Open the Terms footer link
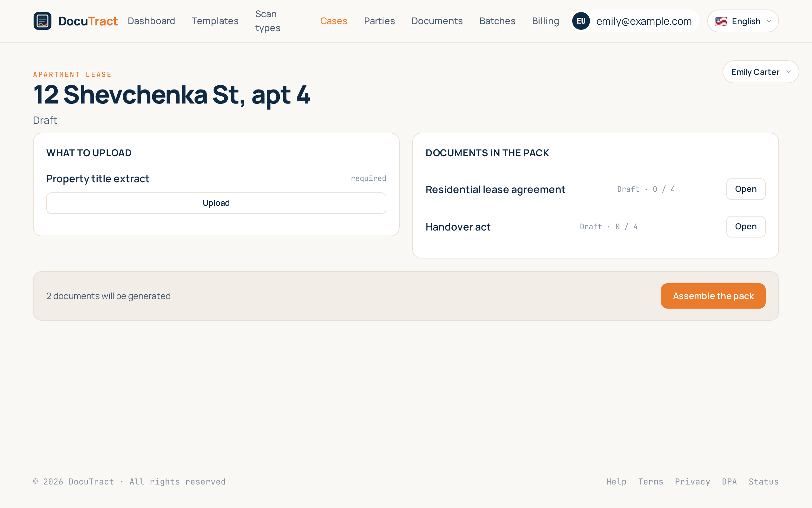The width and height of the screenshot is (812, 508). coord(651,481)
